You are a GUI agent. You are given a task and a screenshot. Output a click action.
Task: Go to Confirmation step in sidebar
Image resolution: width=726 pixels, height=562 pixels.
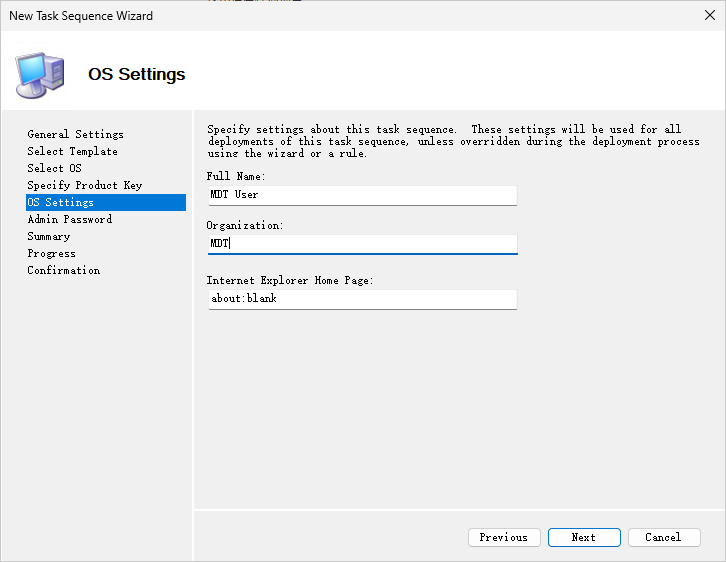64,270
